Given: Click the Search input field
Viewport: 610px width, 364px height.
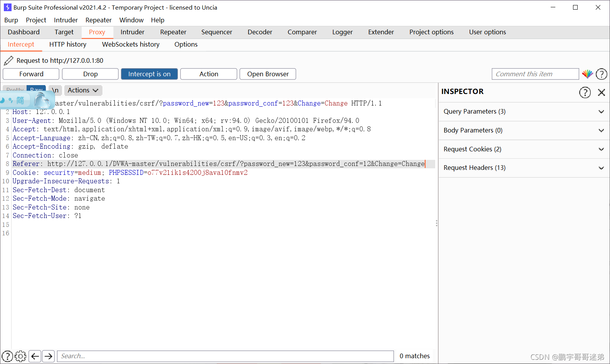Looking at the screenshot, I should (225, 356).
